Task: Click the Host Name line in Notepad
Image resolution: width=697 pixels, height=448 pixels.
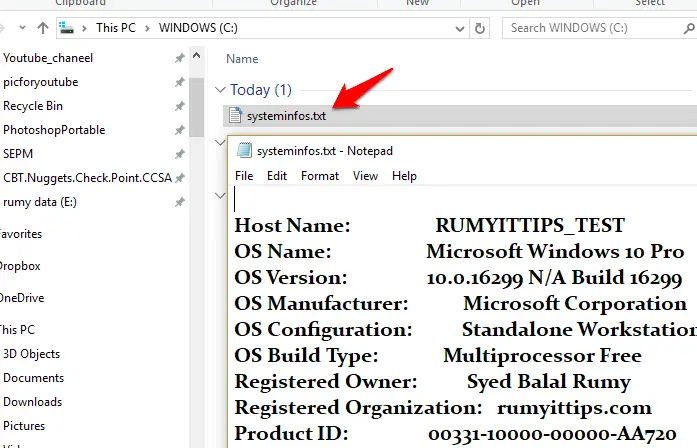Action: (429, 225)
